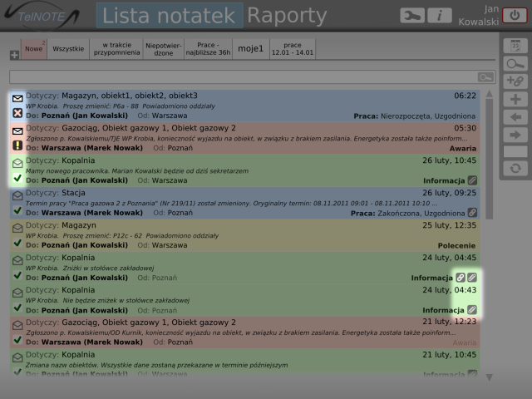Open note 'Zmiana nazw obiektów' text
This screenshot has width=532, height=399.
pos(157,365)
